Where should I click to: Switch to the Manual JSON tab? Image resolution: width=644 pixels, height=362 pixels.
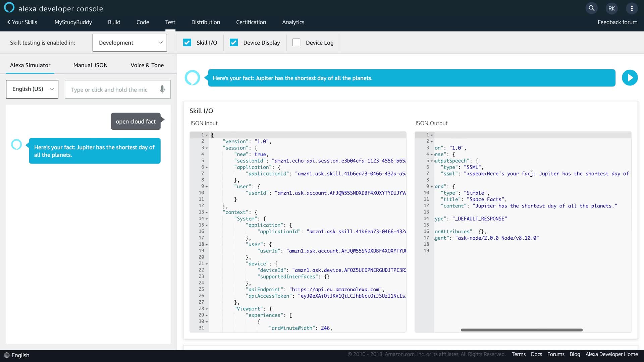pyautogui.click(x=90, y=65)
